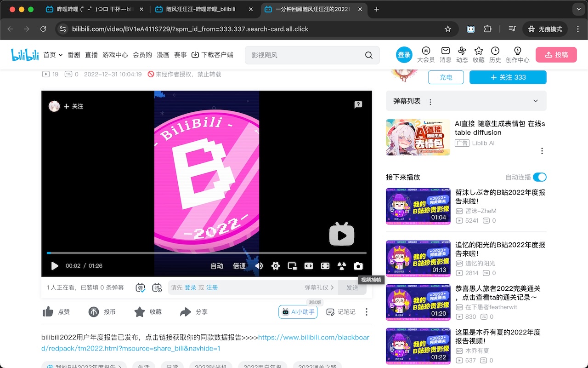Toggle the danmaku etiquette shield icon
Viewport: 588px width, 368px height.
(157, 287)
